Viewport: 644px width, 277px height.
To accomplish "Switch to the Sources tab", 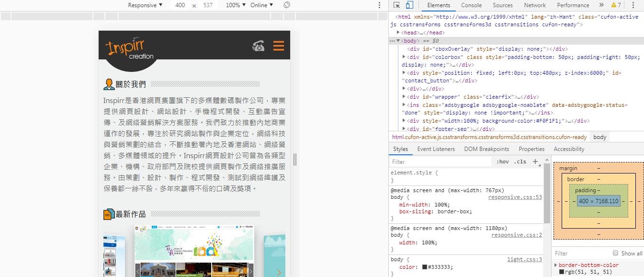I will coord(503,5).
